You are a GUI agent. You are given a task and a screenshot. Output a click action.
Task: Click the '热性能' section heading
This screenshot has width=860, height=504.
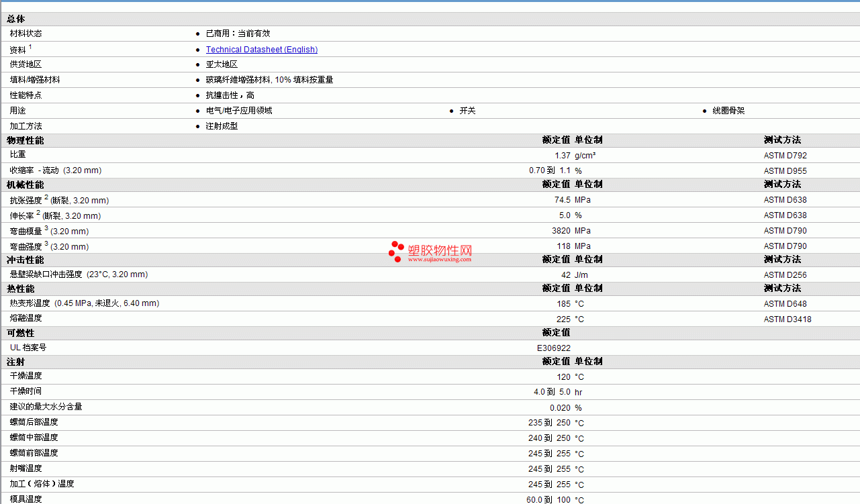(x=21, y=289)
